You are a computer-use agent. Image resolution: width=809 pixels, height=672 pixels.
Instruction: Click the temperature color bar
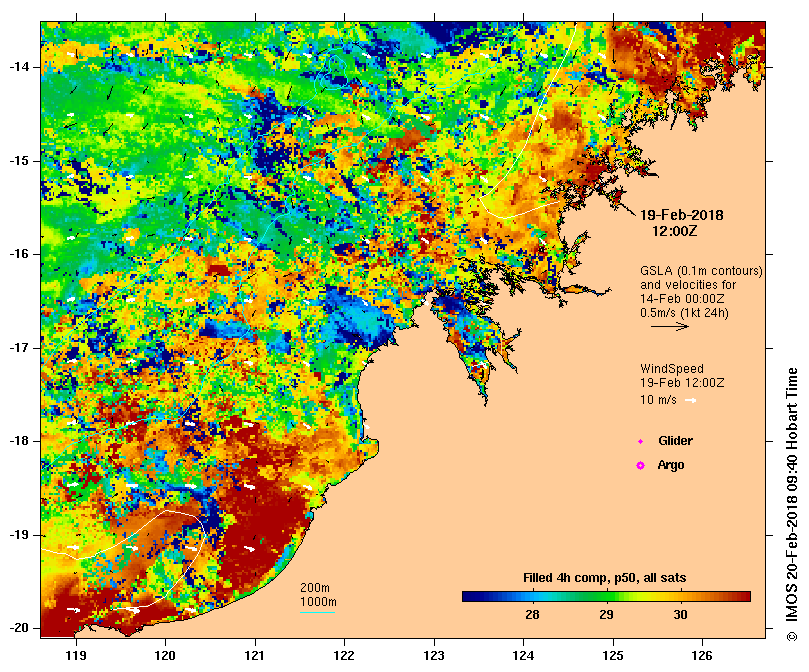606,597
